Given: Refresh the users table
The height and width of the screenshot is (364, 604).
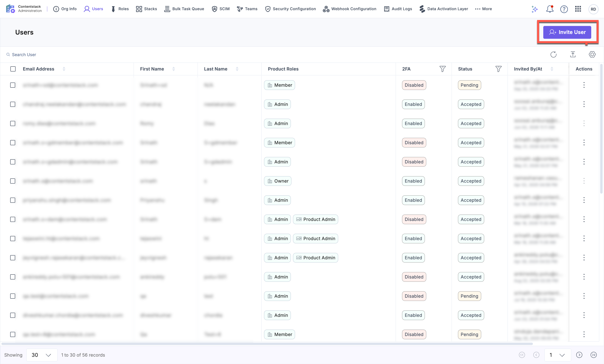Looking at the screenshot, I should pyautogui.click(x=553, y=54).
